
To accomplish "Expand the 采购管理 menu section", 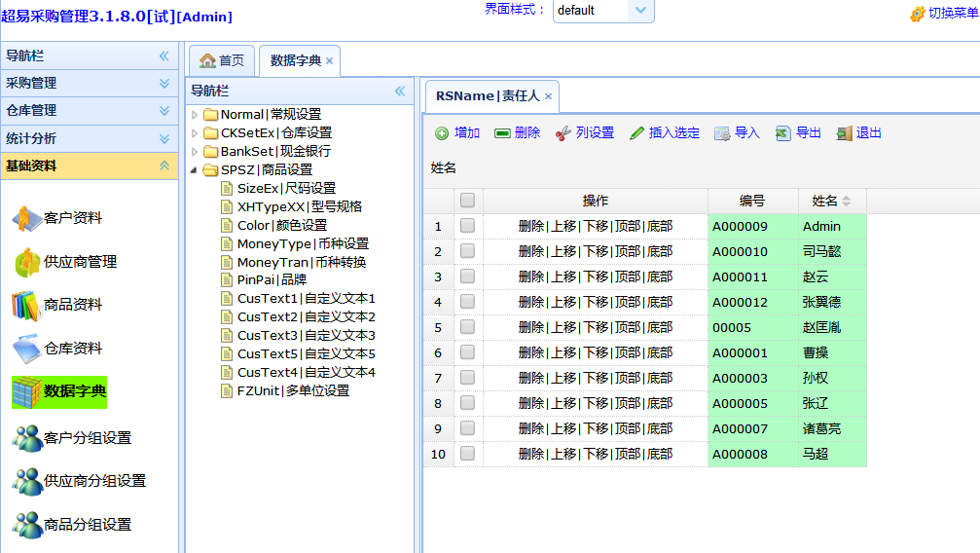I will (163, 84).
